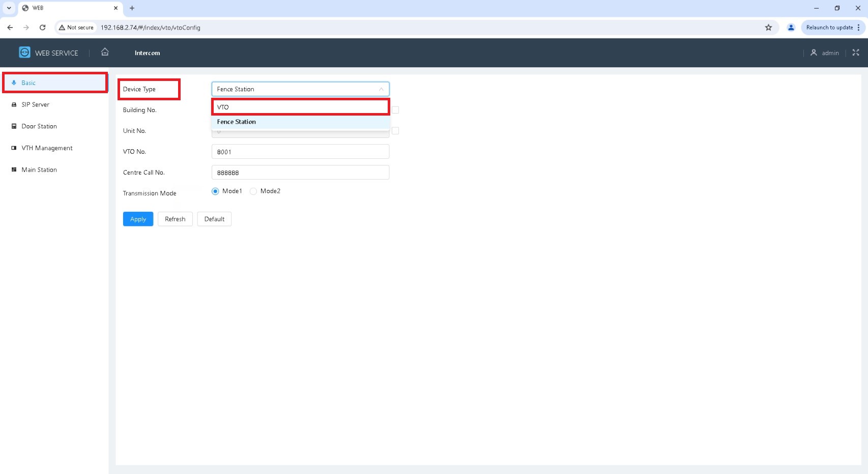Go back in browser history

10,27
